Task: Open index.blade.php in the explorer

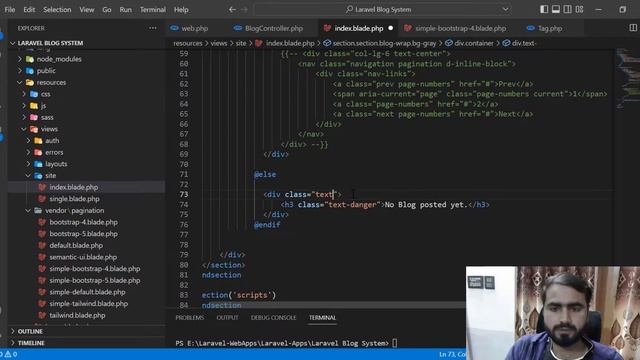Action: (73, 187)
